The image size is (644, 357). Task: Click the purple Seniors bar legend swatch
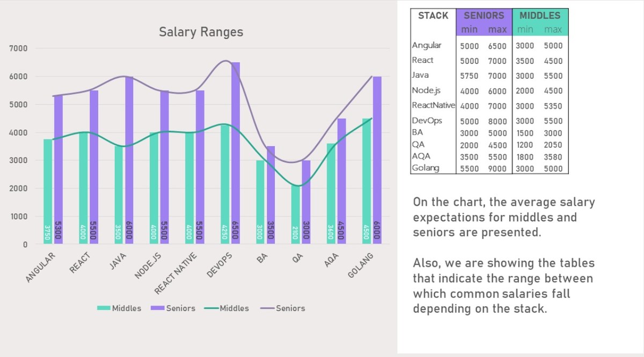[157, 308]
